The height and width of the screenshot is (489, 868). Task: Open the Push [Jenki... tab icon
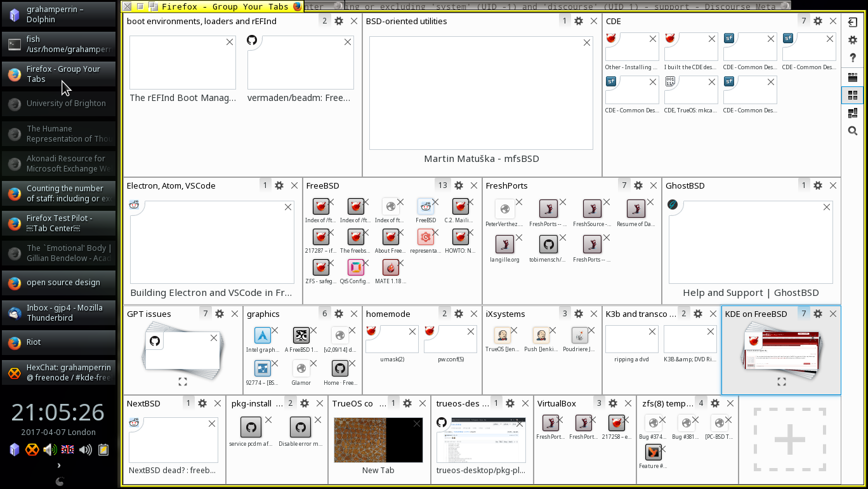[541, 335]
